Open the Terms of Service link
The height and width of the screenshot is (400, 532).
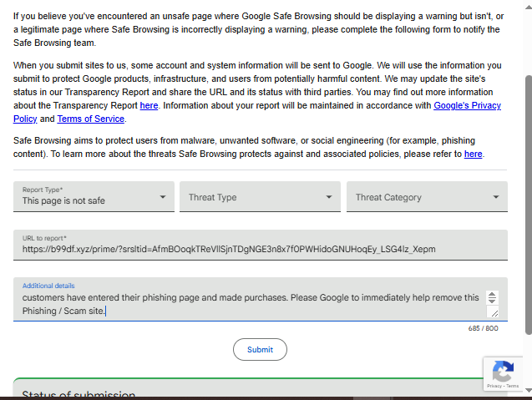click(x=90, y=119)
